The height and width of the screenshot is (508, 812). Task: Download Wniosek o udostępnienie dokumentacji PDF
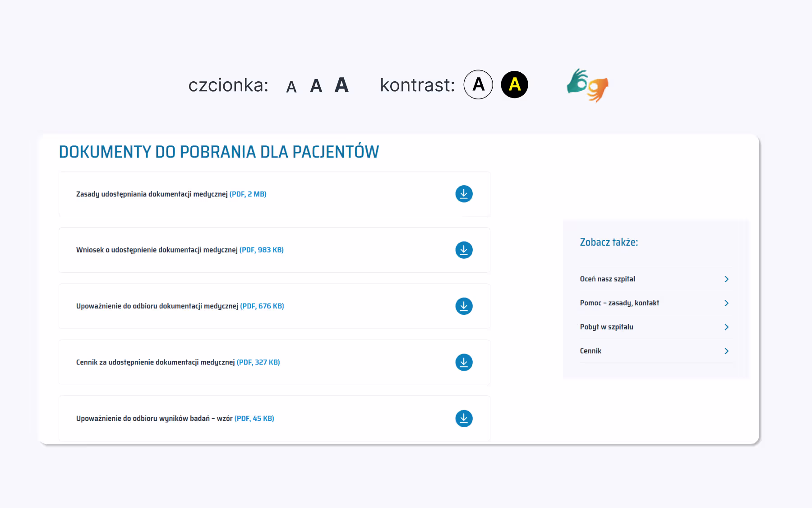[464, 250]
